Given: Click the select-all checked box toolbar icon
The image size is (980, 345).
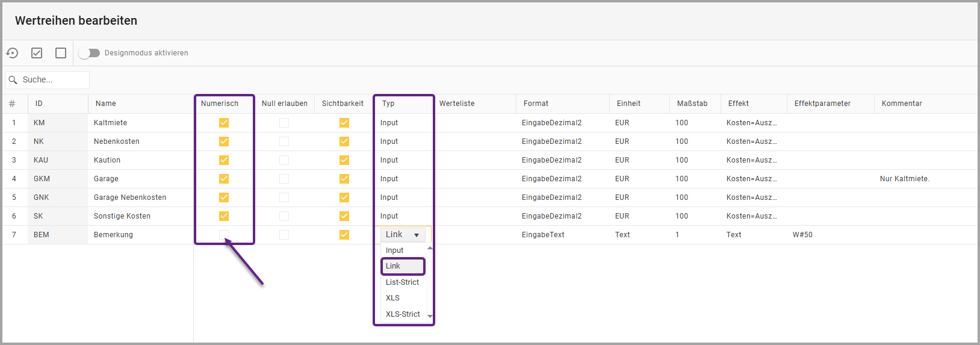Looking at the screenshot, I should coord(37,53).
